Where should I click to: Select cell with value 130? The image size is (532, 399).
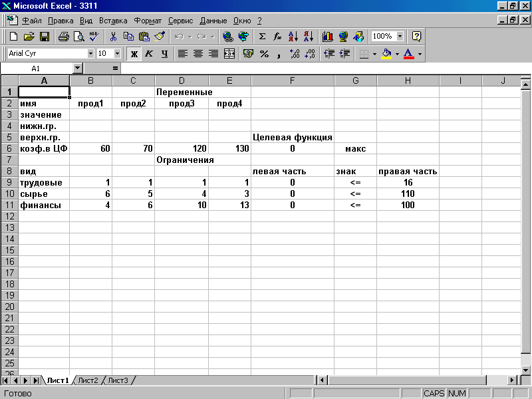(229, 148)
